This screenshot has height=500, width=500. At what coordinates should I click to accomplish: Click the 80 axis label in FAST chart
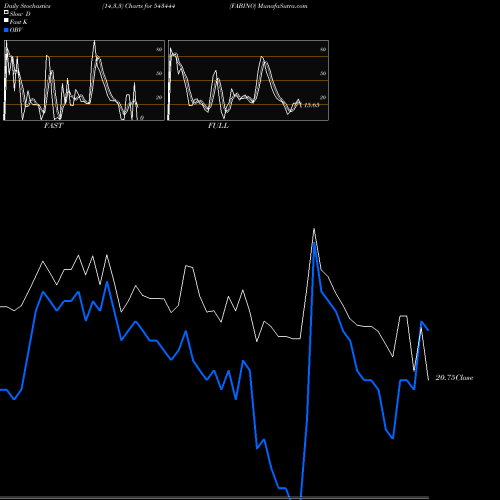[159, 49]
